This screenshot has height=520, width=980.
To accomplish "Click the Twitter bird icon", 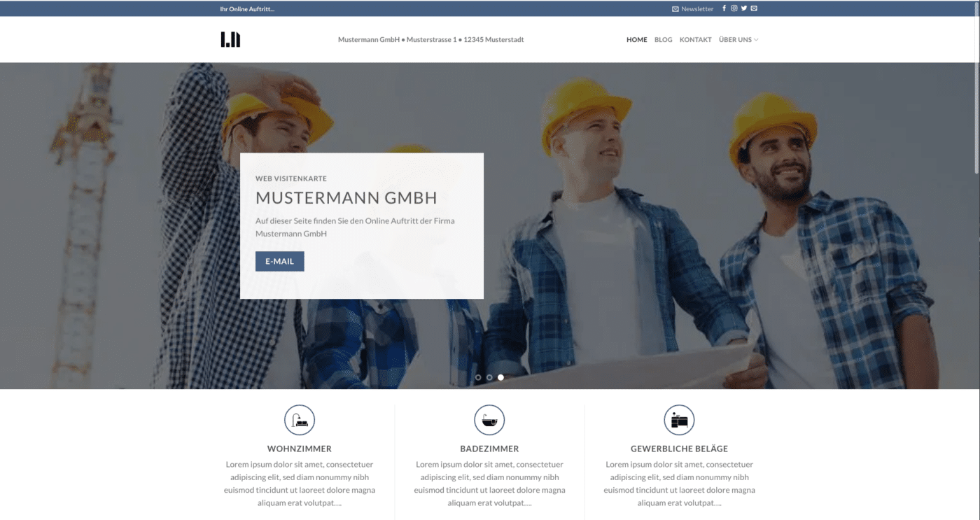I will click(744, 8).
